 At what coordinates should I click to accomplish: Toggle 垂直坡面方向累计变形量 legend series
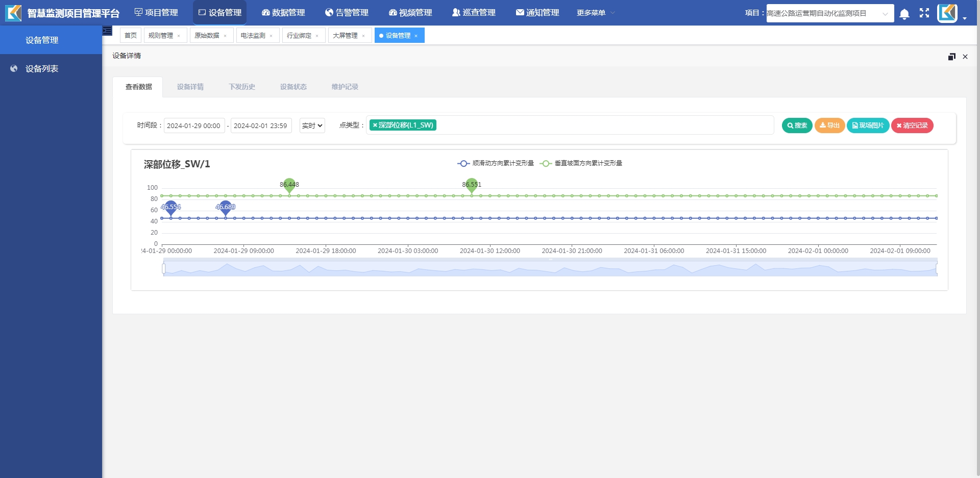click(x=581, y=163)
